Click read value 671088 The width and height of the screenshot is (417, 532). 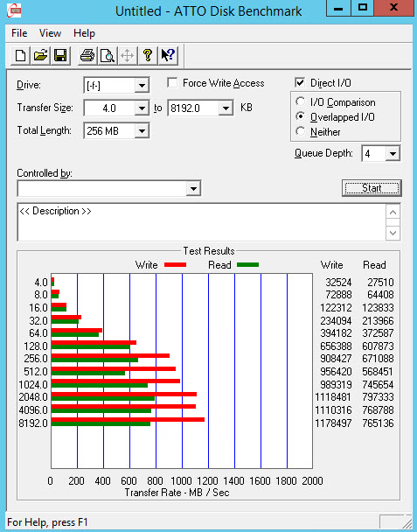click(x=378, y=359)
